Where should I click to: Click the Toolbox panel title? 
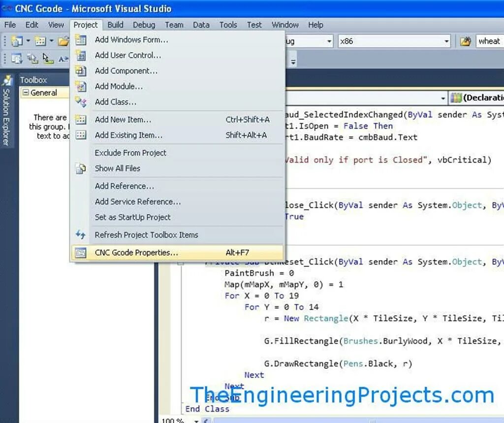point(33,80)
